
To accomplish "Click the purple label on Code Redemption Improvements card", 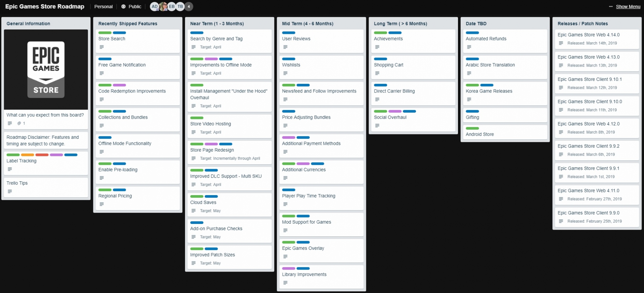I will point(120,85).
